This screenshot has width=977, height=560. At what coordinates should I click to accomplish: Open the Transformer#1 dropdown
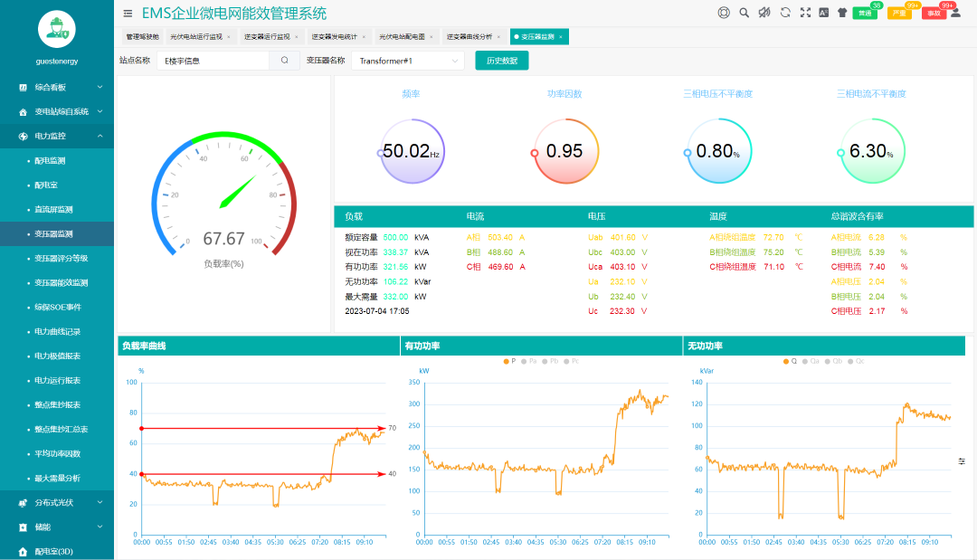point(407,61)
